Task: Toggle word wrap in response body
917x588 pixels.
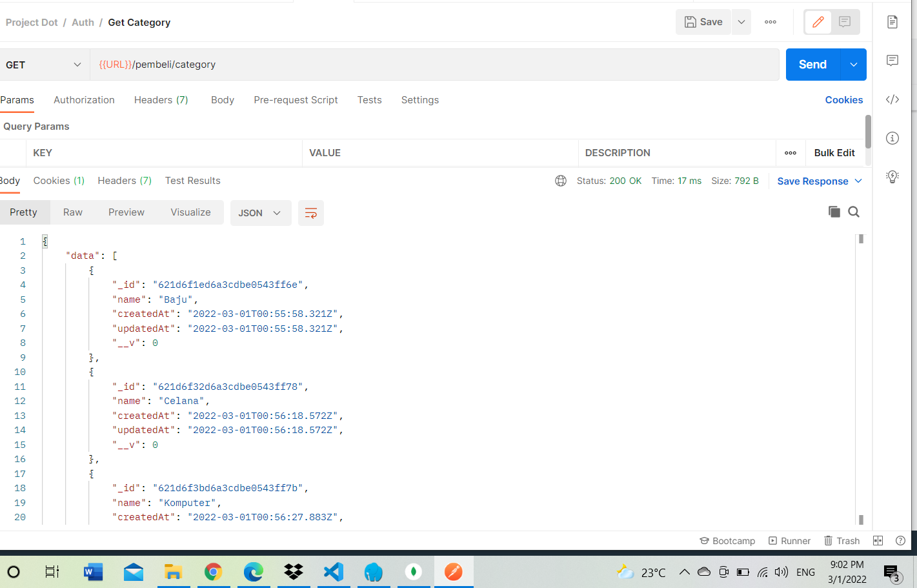Action: coord(310,213)
